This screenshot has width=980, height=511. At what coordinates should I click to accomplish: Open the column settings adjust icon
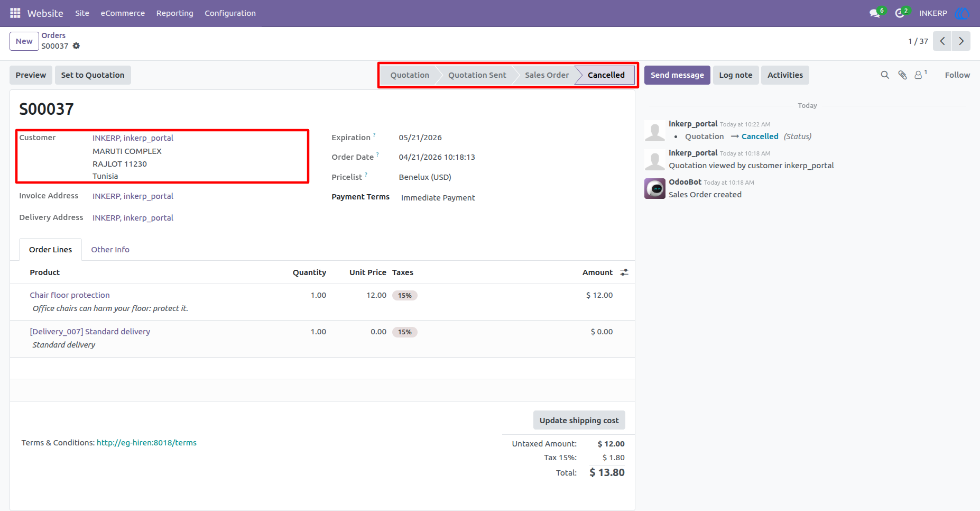click(624, 272)
